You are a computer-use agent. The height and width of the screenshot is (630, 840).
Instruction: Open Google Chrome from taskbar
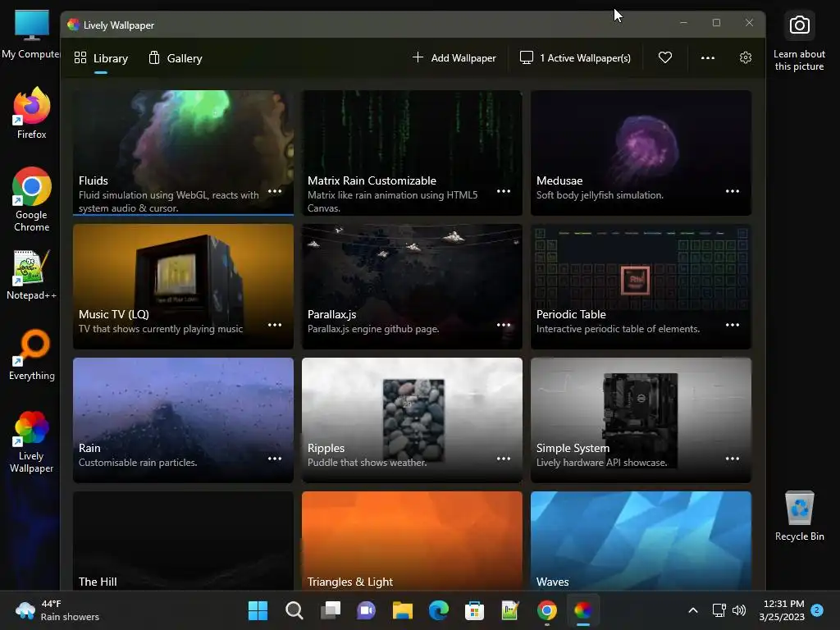[547, 610]
